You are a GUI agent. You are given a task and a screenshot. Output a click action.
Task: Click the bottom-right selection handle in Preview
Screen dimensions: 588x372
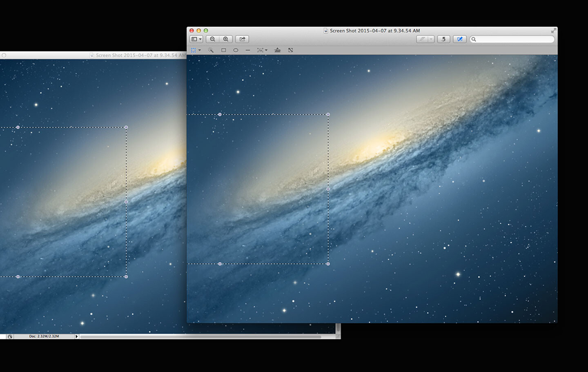328,264
